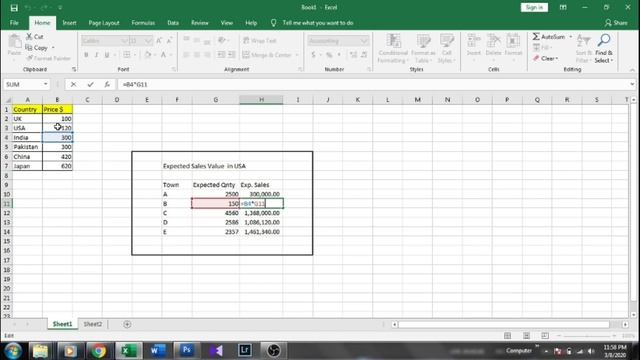Click the Decrease Font Size icon

coord(169,40)
